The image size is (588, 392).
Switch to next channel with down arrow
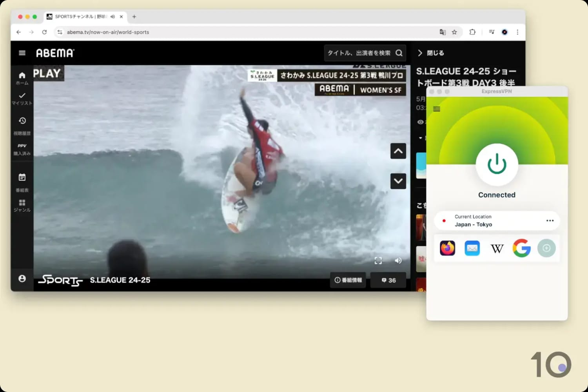pyautogui.click(x=398, y=181)
